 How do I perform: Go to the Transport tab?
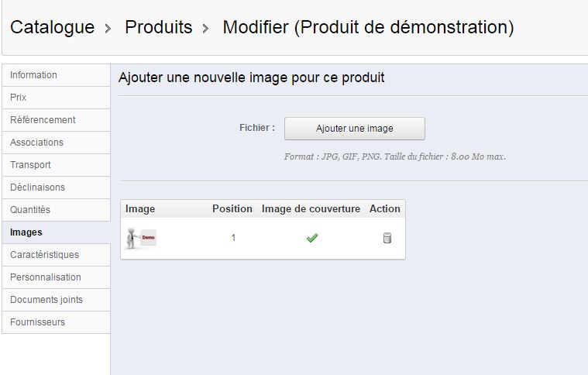[x=56, y=165]
